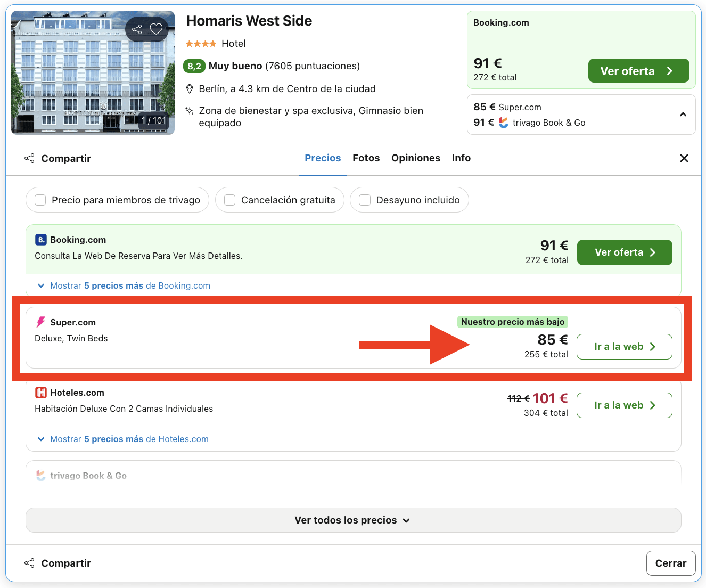Open the Opiniones tab

point(416,158)
